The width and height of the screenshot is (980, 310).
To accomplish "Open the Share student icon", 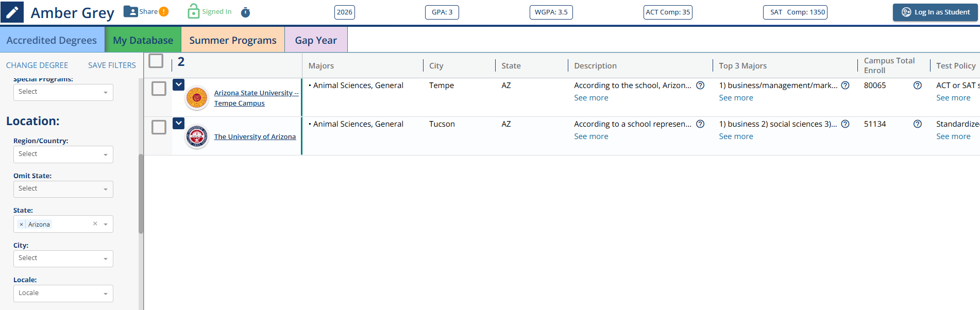I will pyautogui.click(x=131, y=11).
